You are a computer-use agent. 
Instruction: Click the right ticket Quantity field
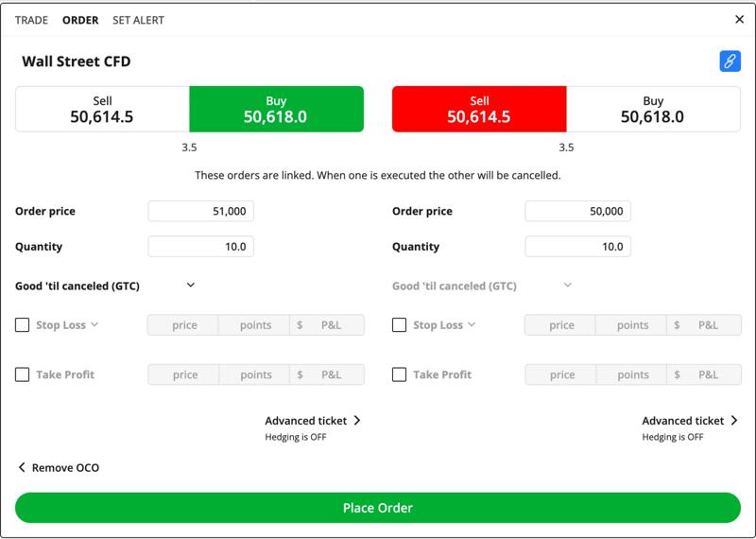coord(578,247)
